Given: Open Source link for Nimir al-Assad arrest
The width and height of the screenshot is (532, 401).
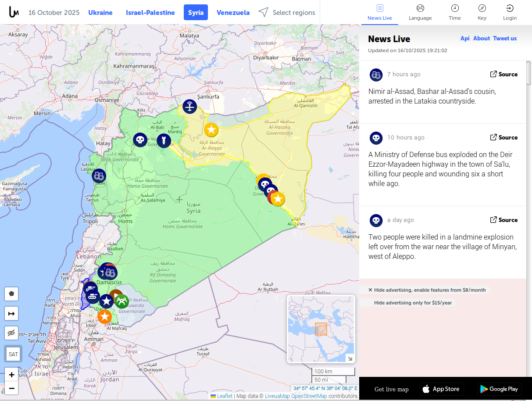Looking at the screenshot, I should tap(503, 74).
